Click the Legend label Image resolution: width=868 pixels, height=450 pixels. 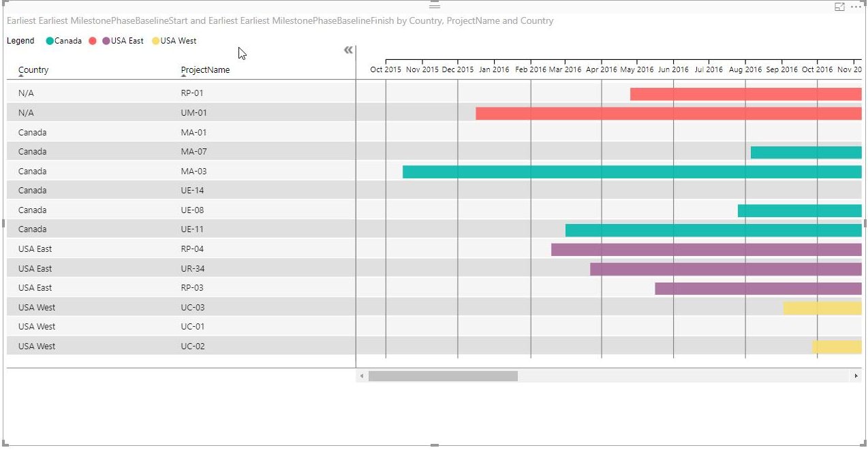20,41
